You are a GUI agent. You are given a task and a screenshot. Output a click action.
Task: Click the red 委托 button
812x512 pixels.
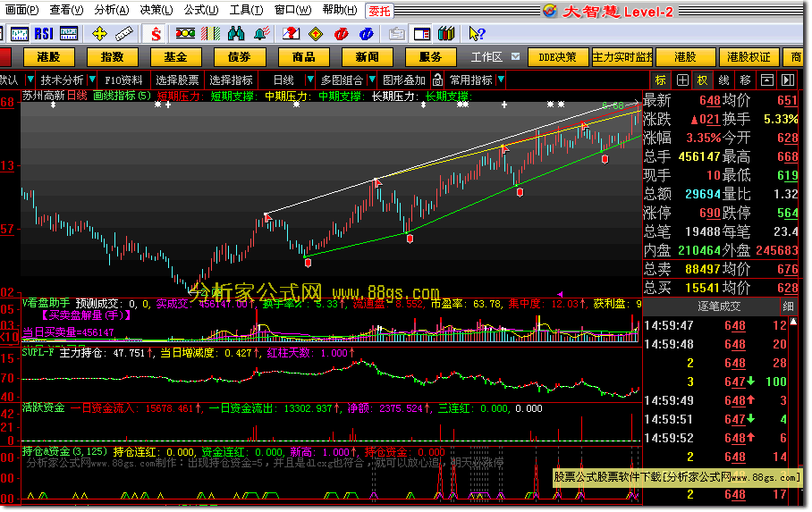(x=379, y=11)
